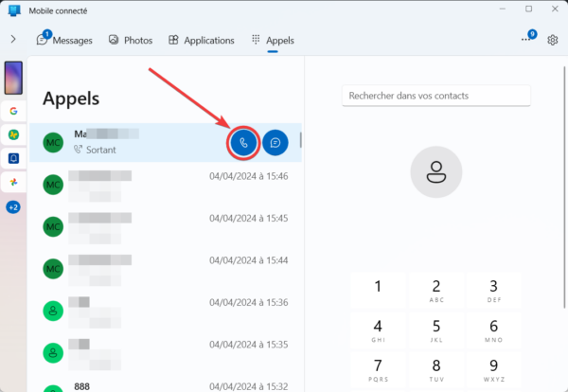Select the call from 04/04/2024 à 15:35
Screen dimensions: 568x392
(166, 353)
